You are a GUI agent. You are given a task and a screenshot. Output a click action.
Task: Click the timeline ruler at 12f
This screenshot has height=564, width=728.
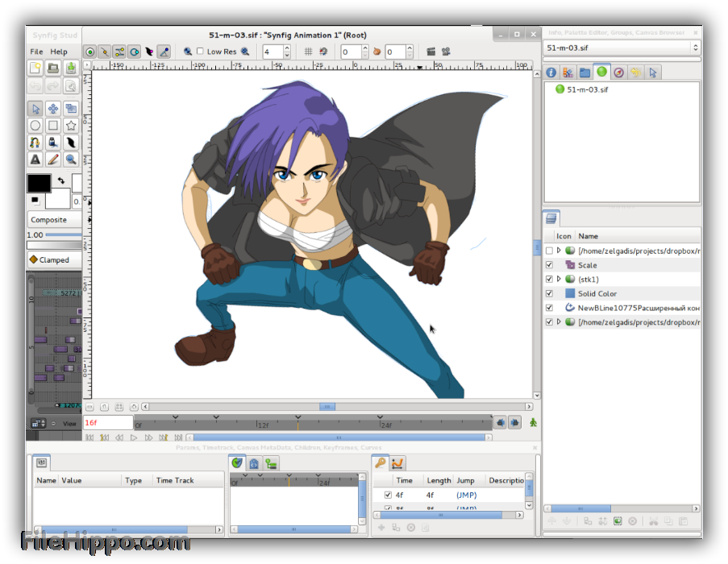258,422
